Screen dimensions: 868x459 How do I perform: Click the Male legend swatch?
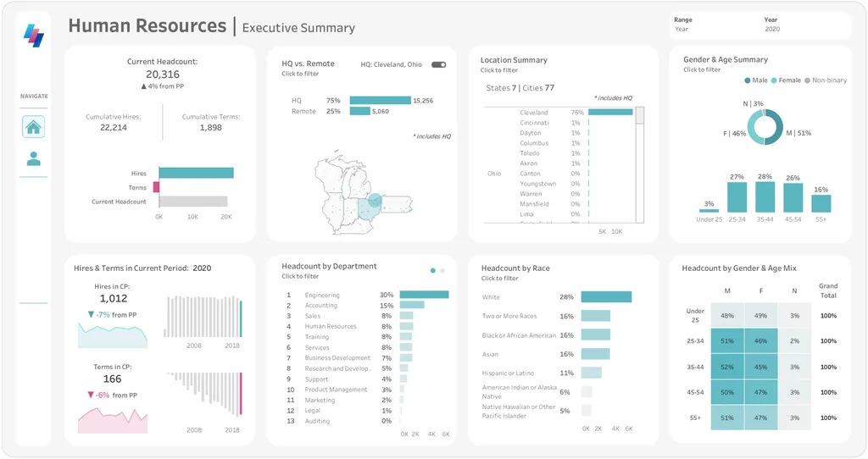[x=748, y=80]
